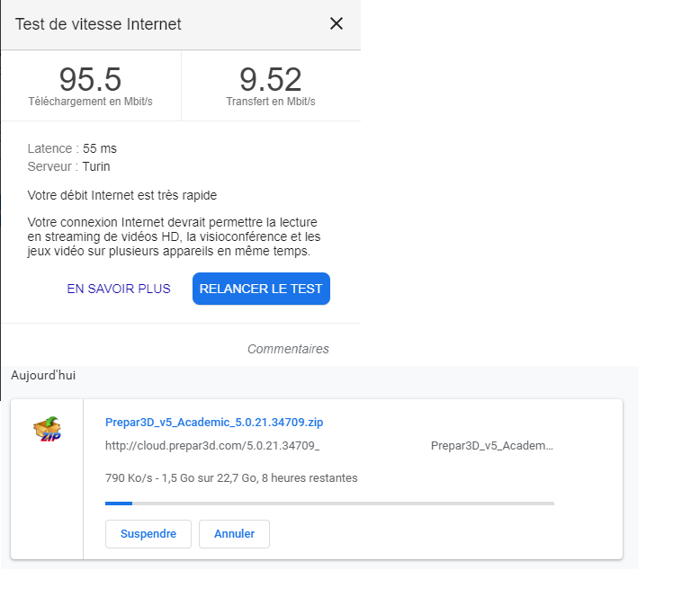Click the 9.52 upload speed value
The height and width of the screenshot is (597, 700).
[x=271, y=79]
